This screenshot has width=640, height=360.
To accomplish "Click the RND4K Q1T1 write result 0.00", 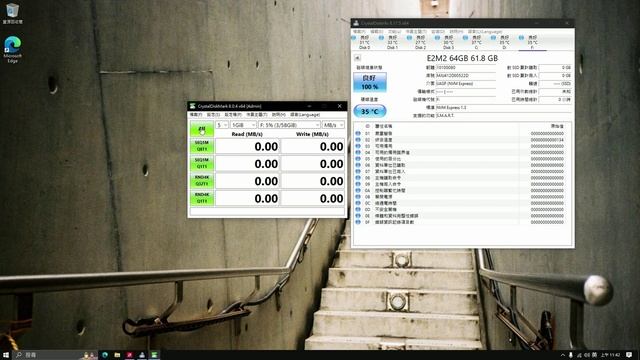I will [x=313, y=198].
